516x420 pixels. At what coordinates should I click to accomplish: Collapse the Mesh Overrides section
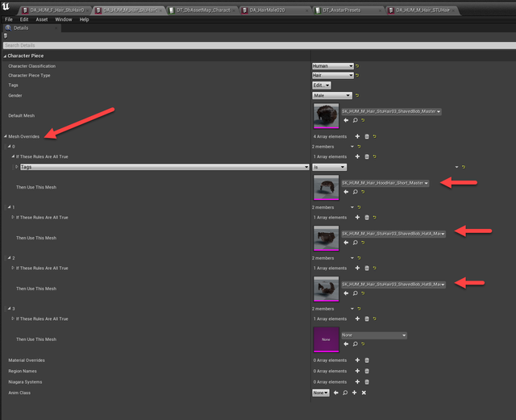click(6, 136)
